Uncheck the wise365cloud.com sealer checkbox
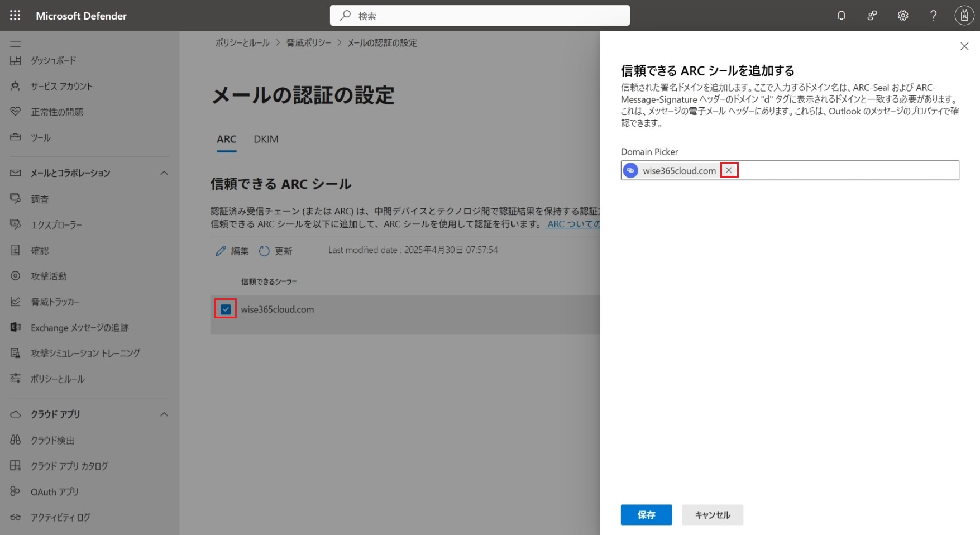 coord(226,309)
